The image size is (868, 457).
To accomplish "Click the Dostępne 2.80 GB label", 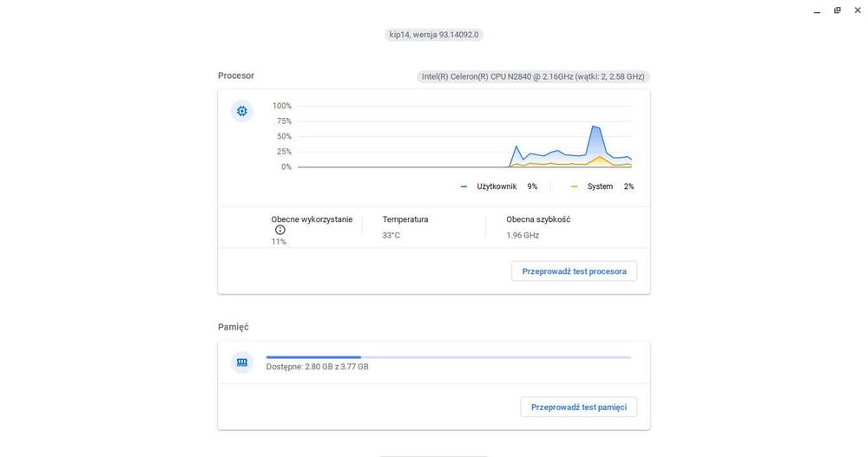I will click(317, 367).
